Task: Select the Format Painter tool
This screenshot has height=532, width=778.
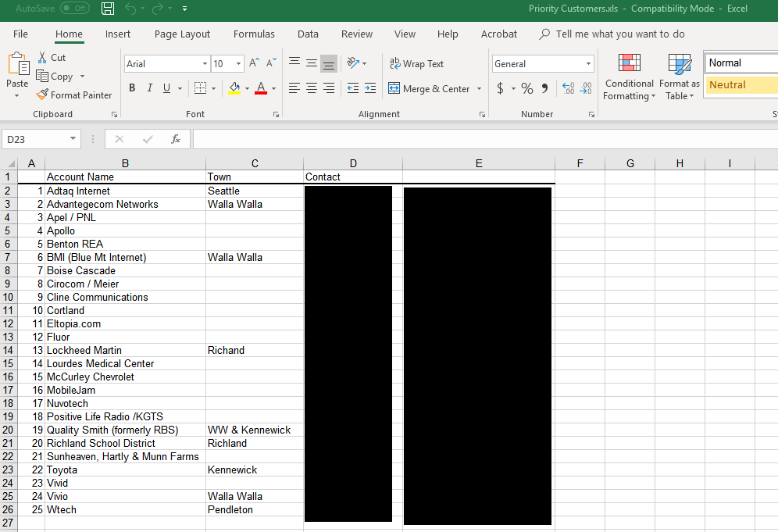Action: click(74, 95)
